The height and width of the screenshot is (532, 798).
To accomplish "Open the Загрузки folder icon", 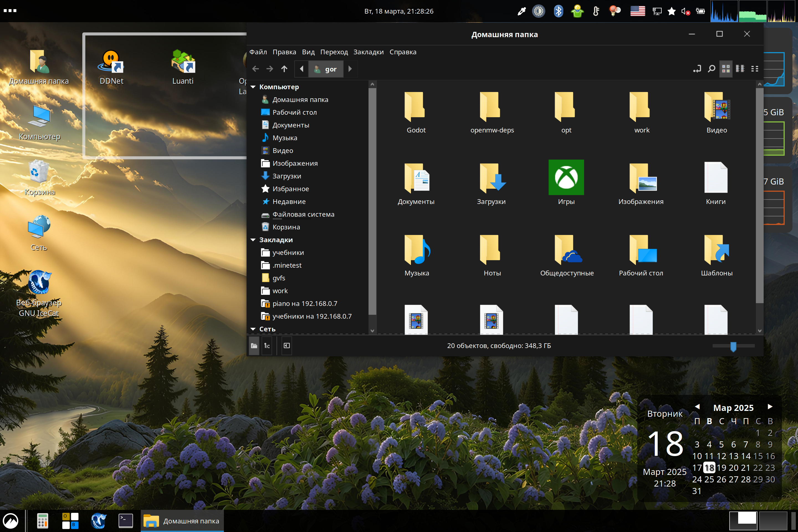I will [491, 177].
